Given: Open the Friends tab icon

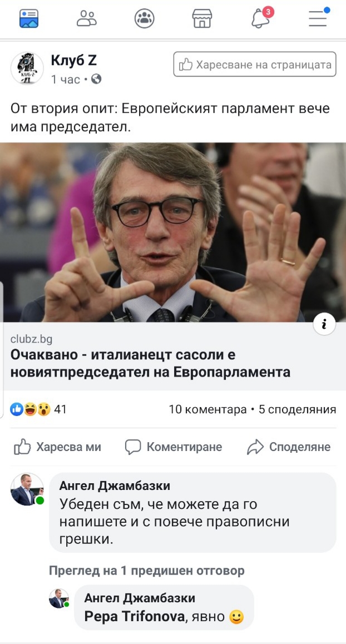Looking at the screenshot, I should click(87, 18).
